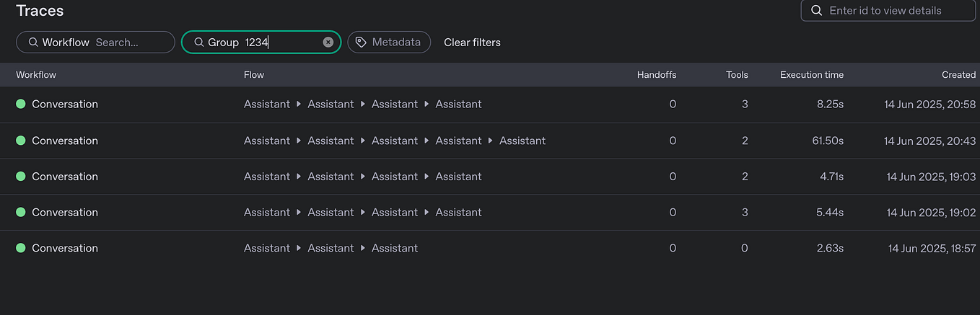Sort by Execution time column header
Screen dimensions: 980x315
pyautogui.click(x=811, y=75)
